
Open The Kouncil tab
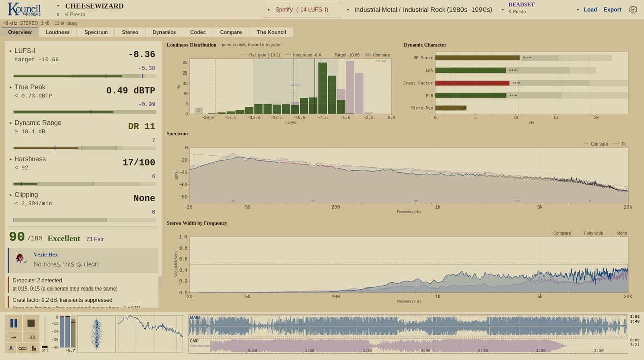271,32
